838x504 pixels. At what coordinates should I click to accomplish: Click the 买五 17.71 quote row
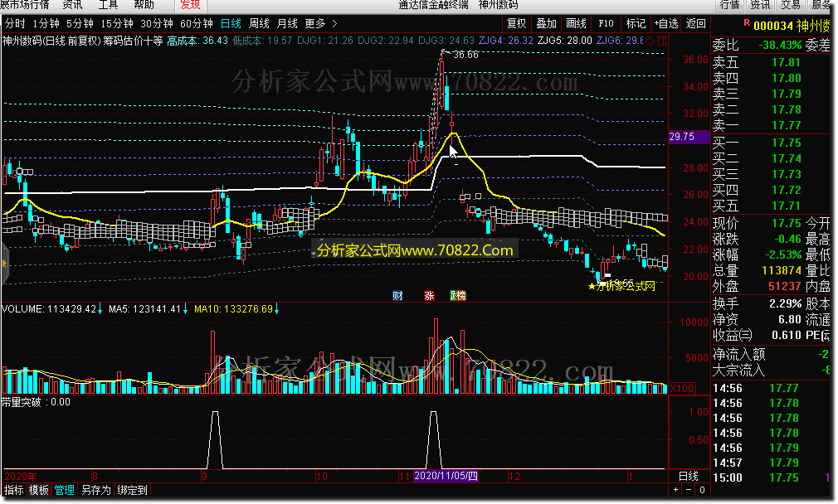pos(772,206)
